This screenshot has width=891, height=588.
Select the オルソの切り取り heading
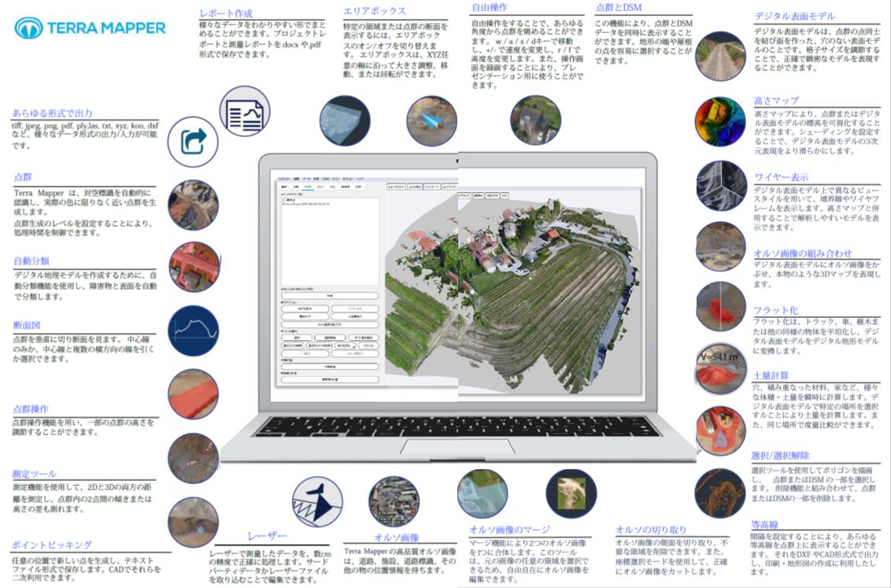651,530
